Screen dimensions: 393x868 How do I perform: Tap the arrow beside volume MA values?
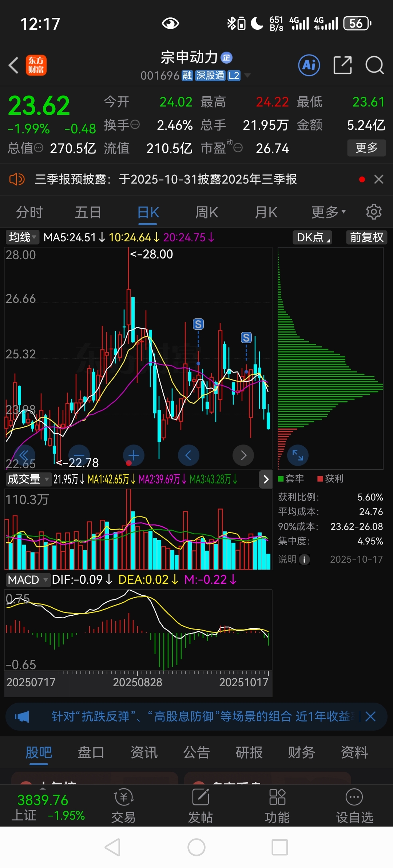[266, 479]
